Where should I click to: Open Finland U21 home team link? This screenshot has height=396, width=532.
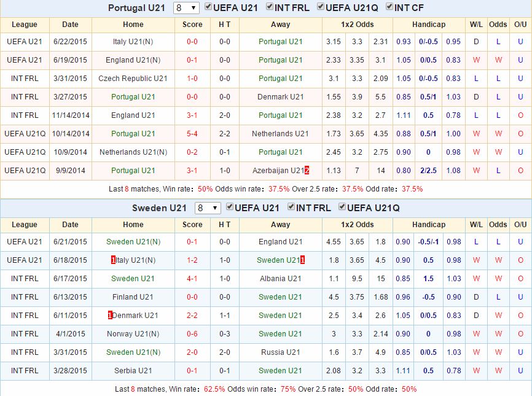133,297
